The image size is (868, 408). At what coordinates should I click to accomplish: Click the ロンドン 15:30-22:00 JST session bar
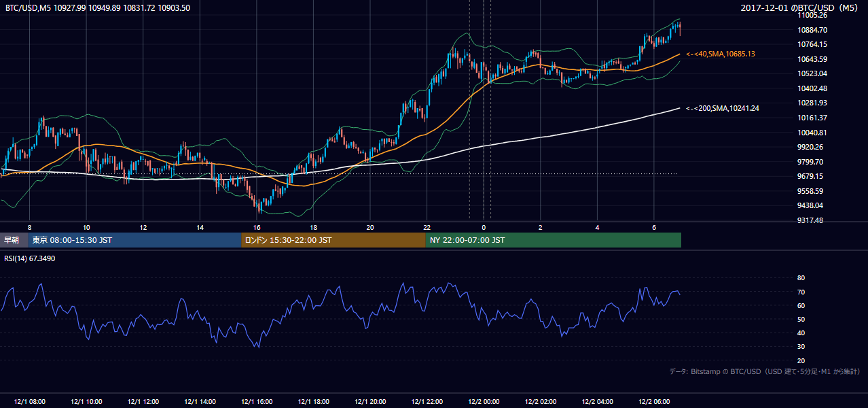(333, 240)
